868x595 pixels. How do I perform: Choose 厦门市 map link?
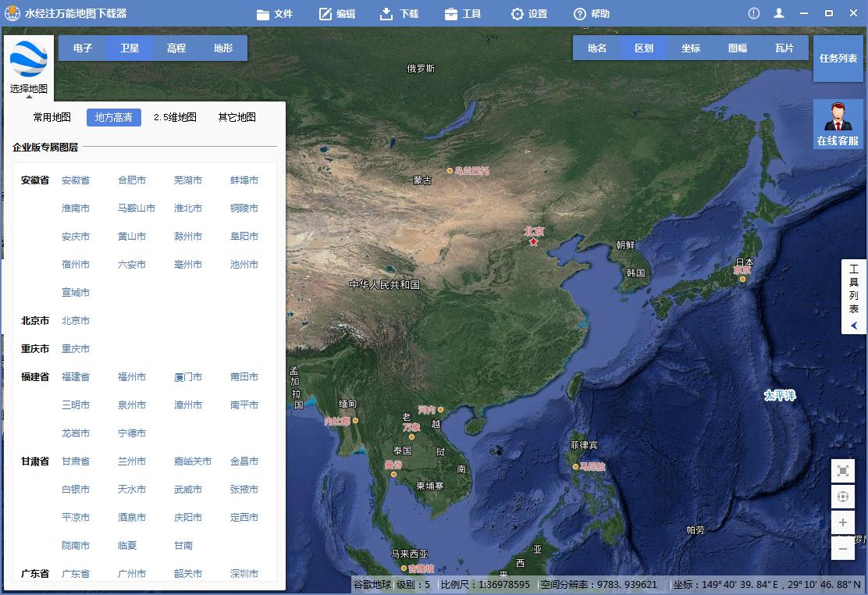point(187,376)
